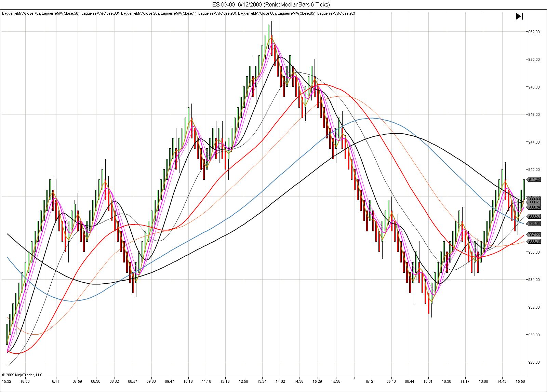Click the "05:40" time axis label
The width and height of the screenshot is (547, 392).
pyautogui.click(x=391, y=381)
